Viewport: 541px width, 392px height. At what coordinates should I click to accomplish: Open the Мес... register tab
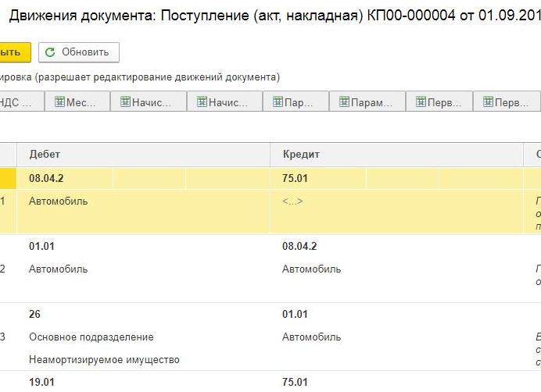pos(77,102)
